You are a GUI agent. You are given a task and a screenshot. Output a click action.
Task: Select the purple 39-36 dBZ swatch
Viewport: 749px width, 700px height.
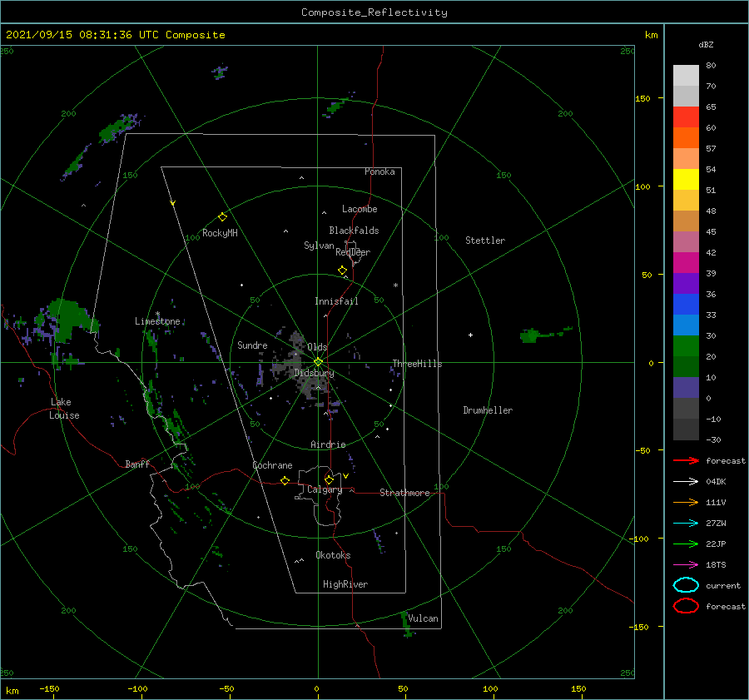tap(686, 284)
